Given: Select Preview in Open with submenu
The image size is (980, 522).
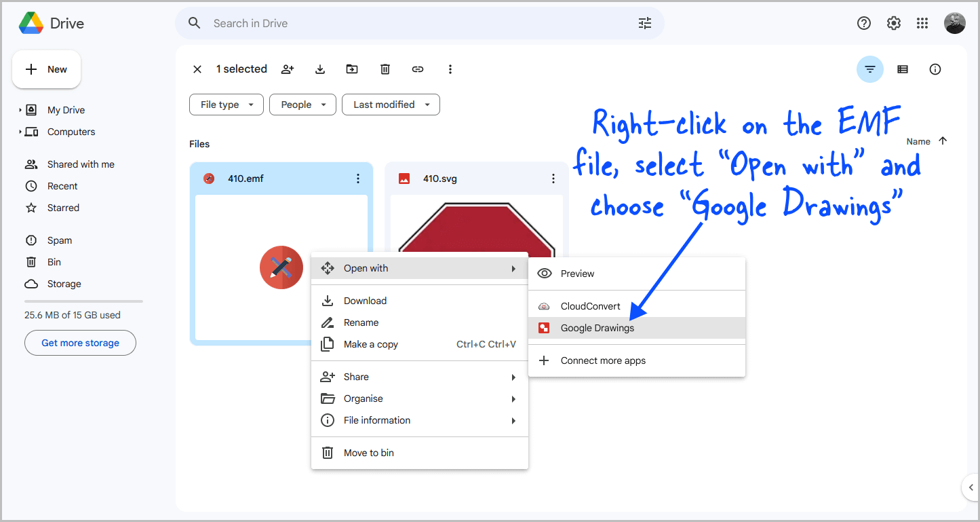Looking at the screenshot, I should pos(637,274).
